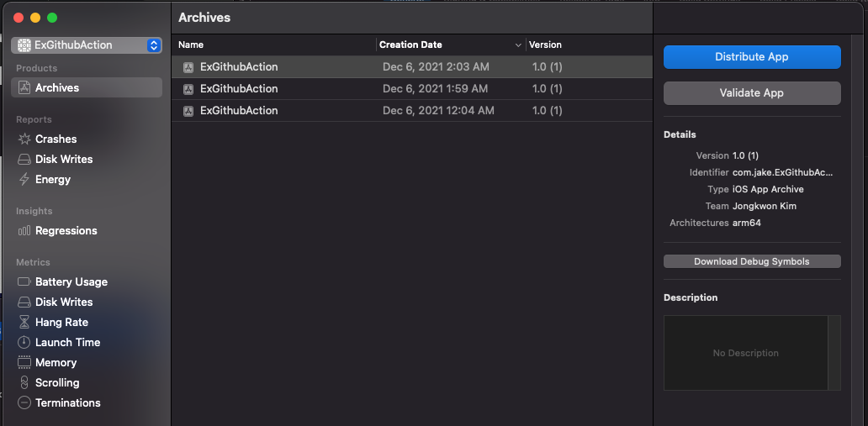
Task: Sort by the Name column header
Action: [274, 45]
